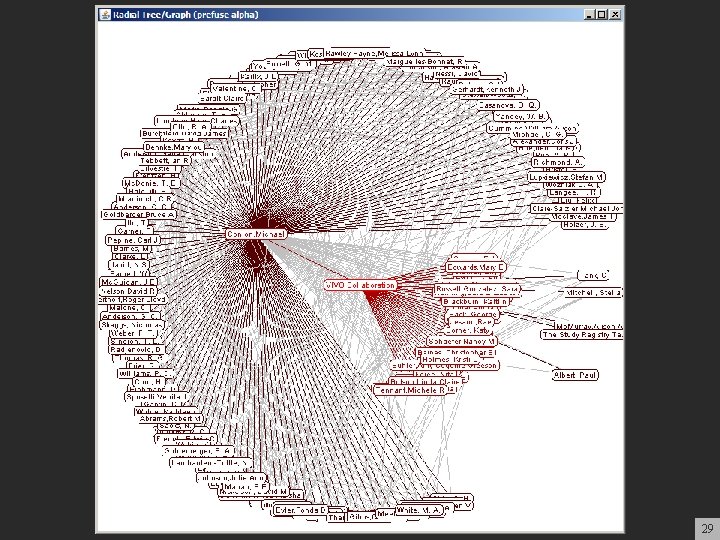Image resolution: width=720 pixels, height=540 pixels.
Task: Select the Marguerites-Bennet, R node
Action: (425, 62)
